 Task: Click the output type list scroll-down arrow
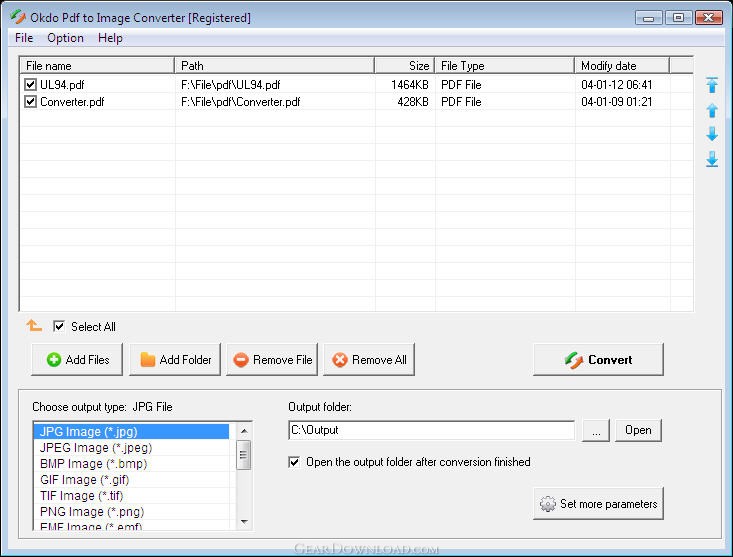[x=244, y=521]
